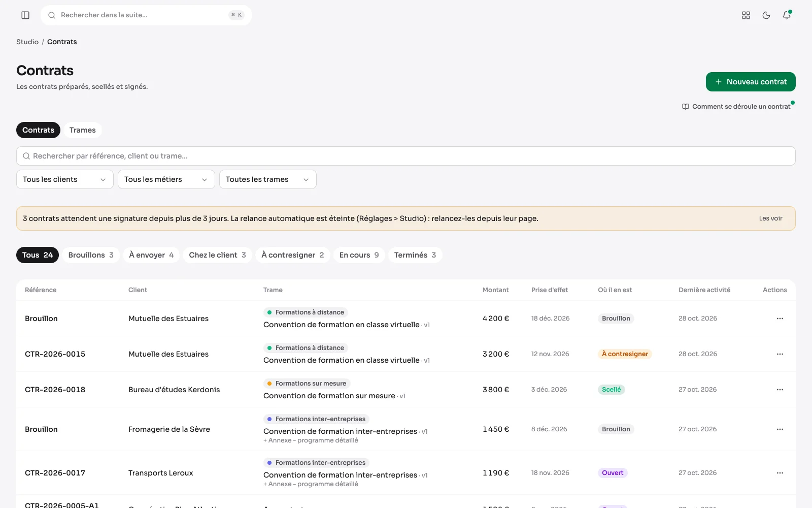Click the Montant column header
Screen dimensions: 812x508
pos(495,290)
